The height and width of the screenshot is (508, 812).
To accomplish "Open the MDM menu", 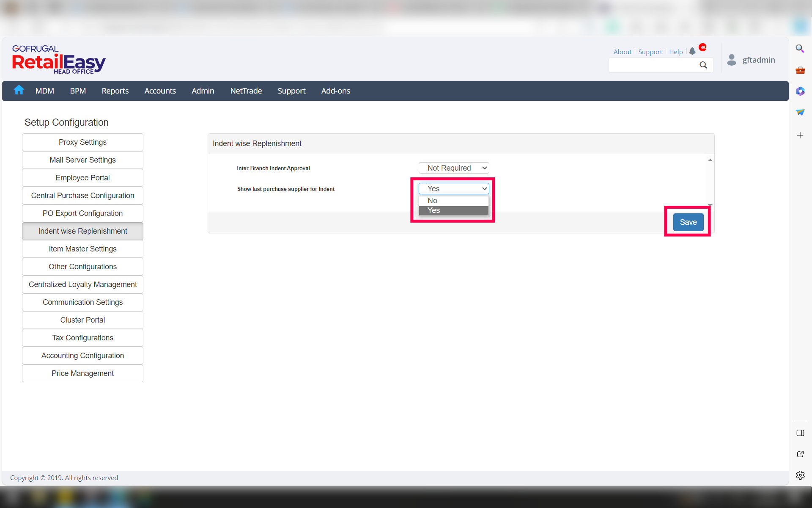I will tap(44, 91).
